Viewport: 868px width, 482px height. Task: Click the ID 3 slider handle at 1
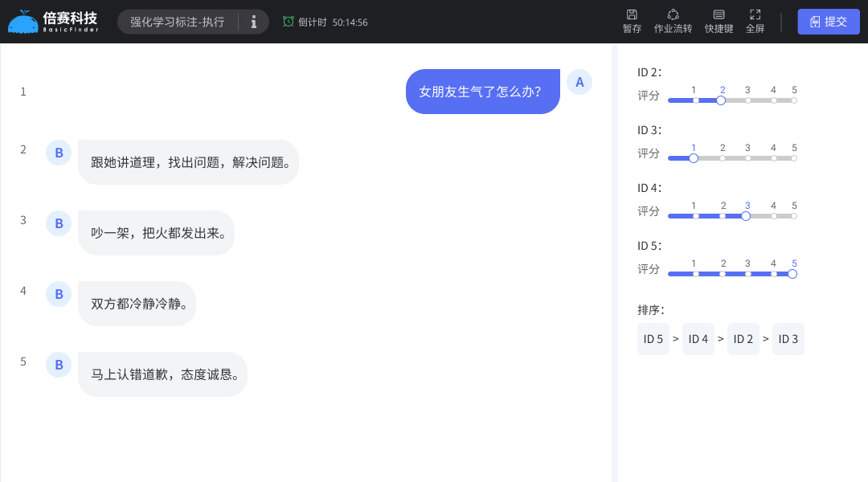(694, 158)
